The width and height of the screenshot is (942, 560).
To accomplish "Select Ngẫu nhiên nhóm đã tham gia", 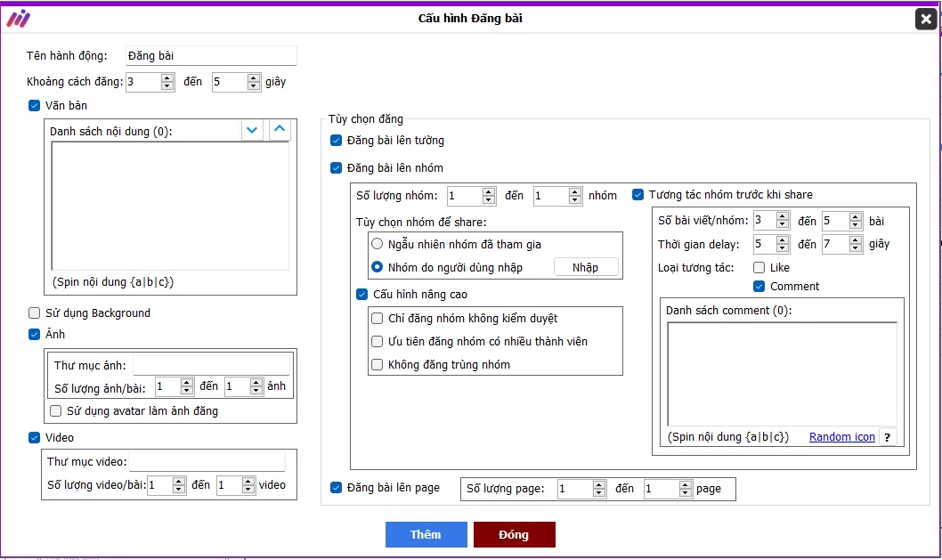I will (x=378, y=244).
